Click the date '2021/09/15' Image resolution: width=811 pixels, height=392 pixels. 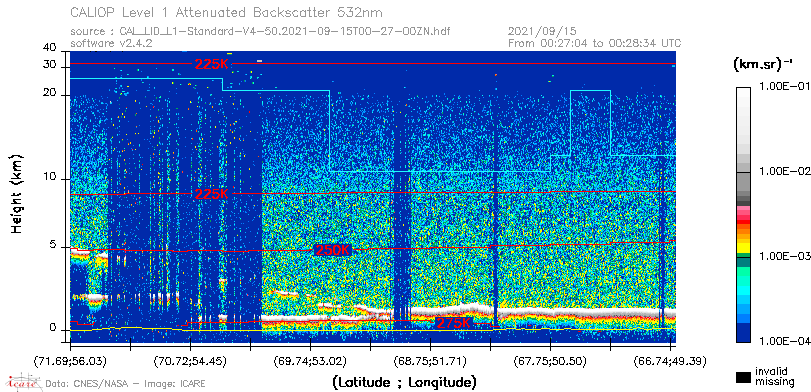(543, 32)
